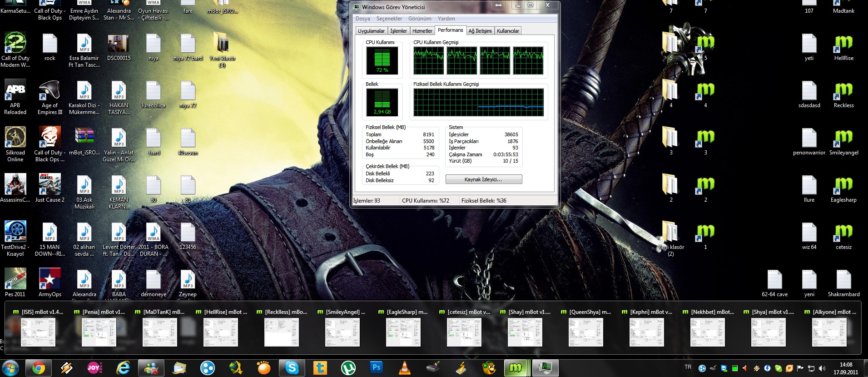The height and width of the screenshot is (377, 868).
Task: Click the TR language indicator
Action: (x=688, y=367)
